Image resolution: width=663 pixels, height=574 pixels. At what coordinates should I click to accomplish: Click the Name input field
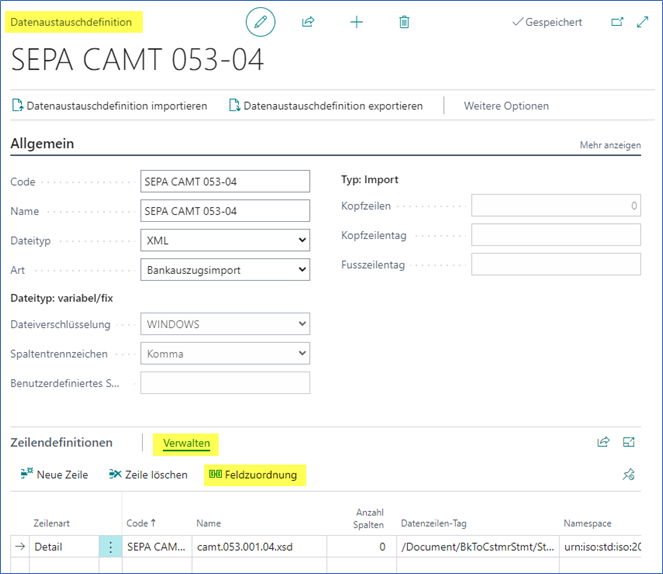click(x=225, y=210)
